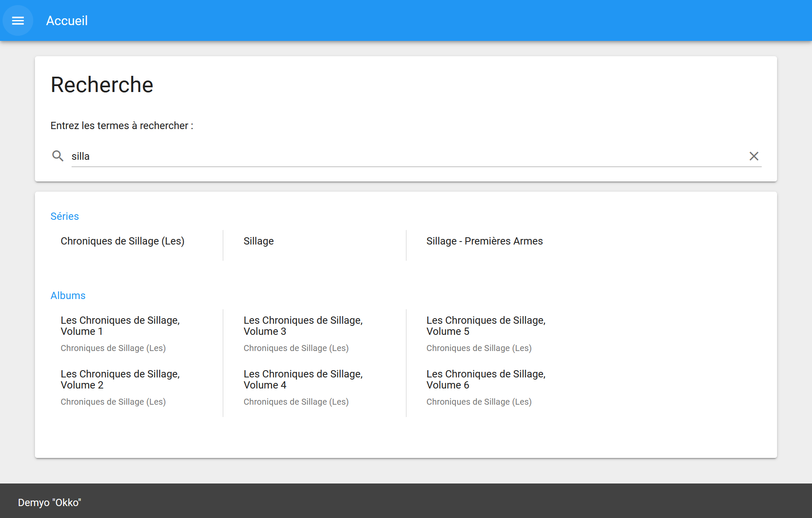Open album Les Chroniques de Sillage, Volume 6

[486, 380]
